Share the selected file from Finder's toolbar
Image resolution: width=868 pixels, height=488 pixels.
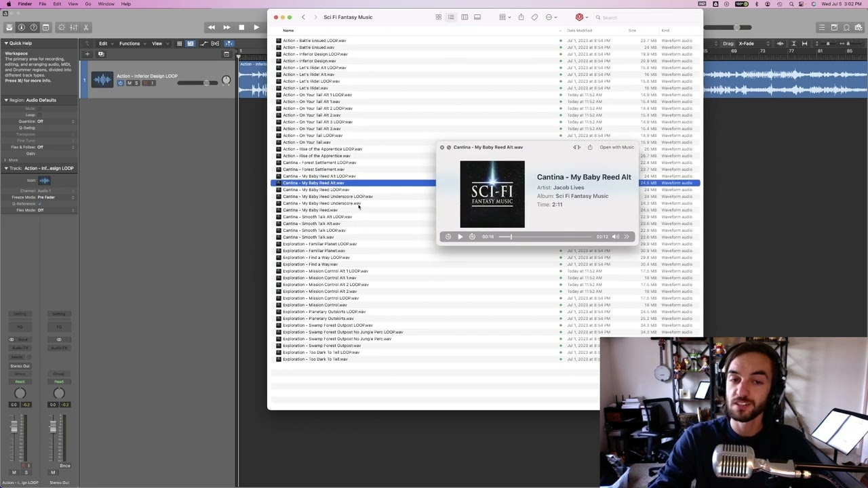(521, 17)
